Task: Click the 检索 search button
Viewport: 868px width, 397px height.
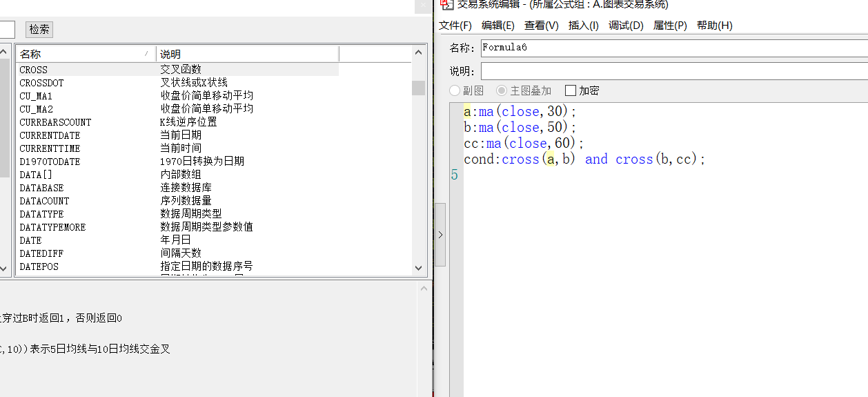Action: click(x=39, y=30)
